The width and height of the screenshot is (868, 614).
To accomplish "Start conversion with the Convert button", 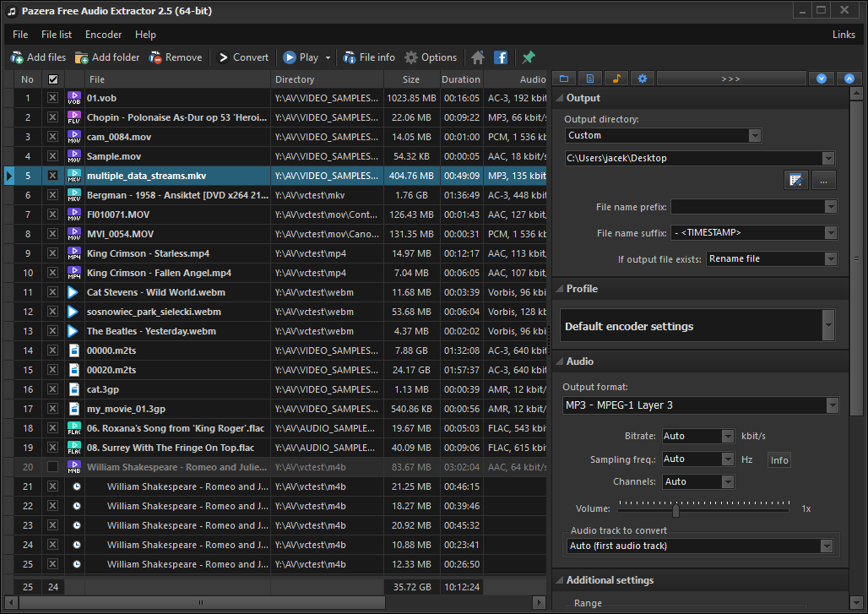I will (243, 57).
